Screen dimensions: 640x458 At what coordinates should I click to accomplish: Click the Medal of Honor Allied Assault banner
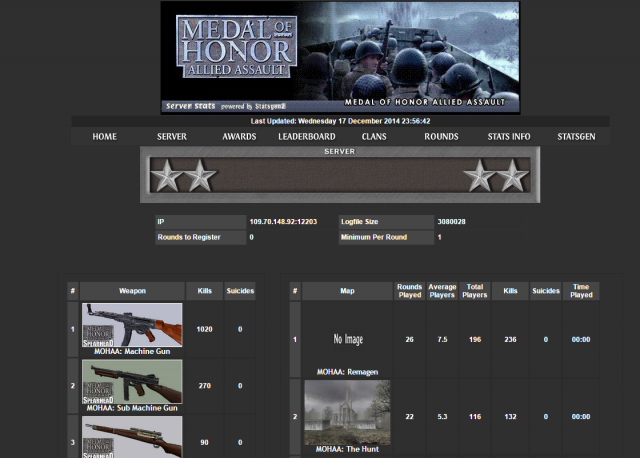(340, 58)
